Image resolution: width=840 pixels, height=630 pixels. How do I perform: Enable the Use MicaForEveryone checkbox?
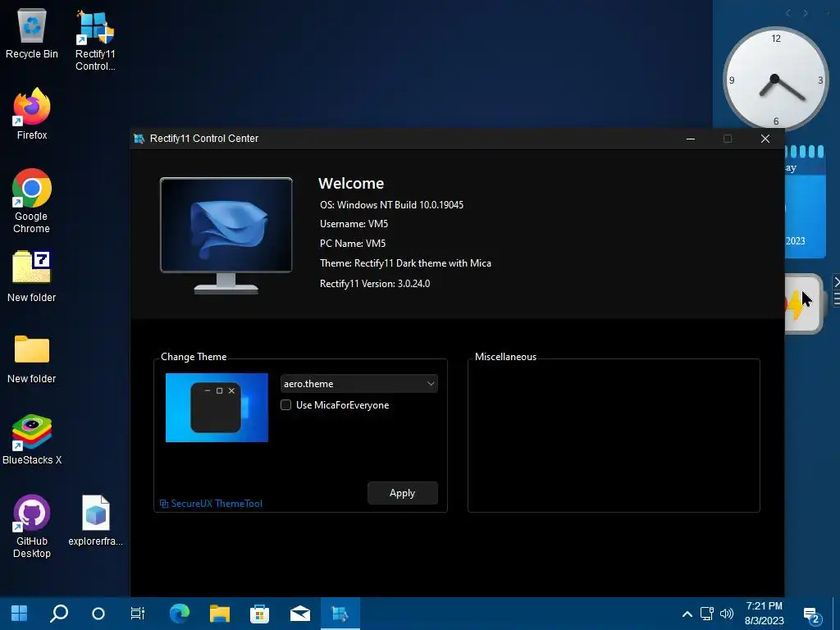click(x=286, y=405)
